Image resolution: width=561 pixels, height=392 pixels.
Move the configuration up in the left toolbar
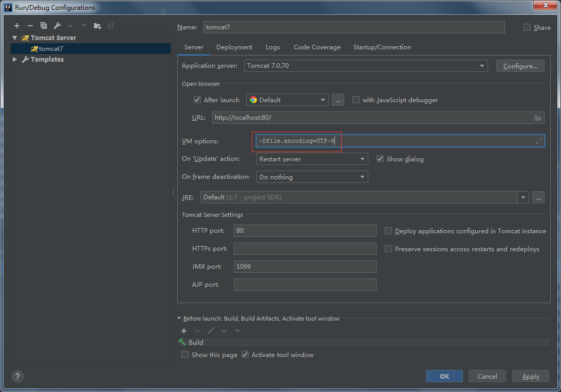(x=70, y=26)
